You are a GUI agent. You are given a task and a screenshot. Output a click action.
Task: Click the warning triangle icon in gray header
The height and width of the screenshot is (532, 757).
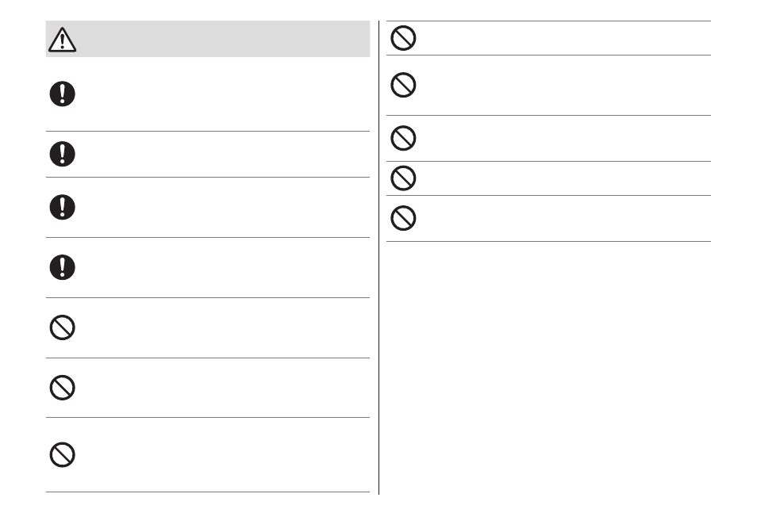point(62,40)
